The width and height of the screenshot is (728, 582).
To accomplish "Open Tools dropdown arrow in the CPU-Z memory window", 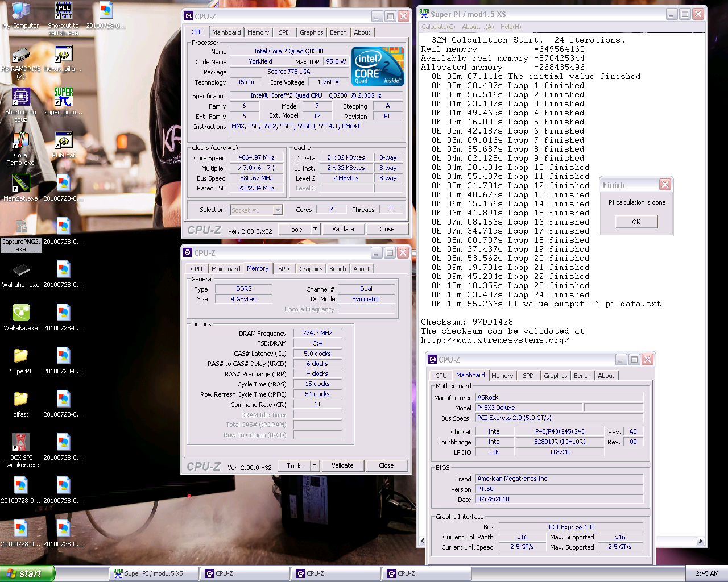I will tap(315, 465).
